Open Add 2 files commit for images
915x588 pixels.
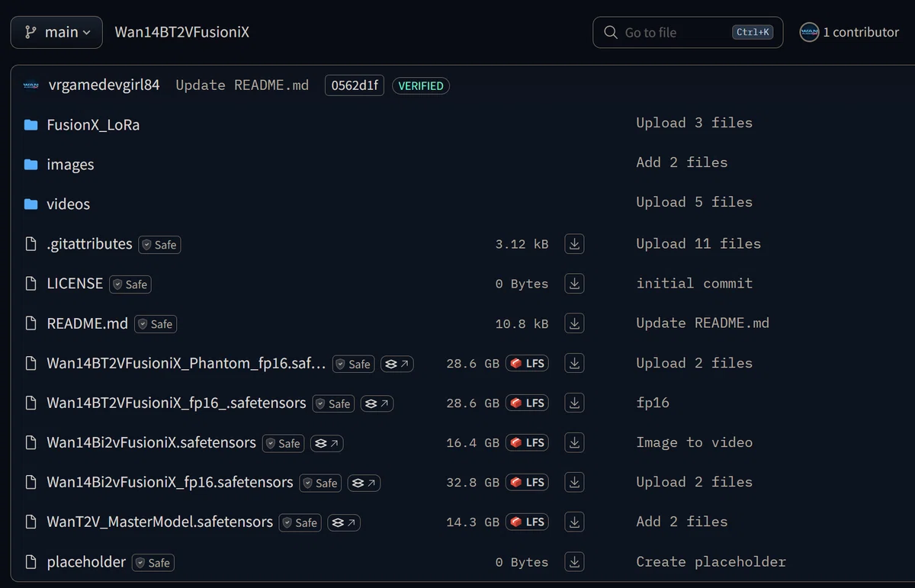(x=682, y=162)
